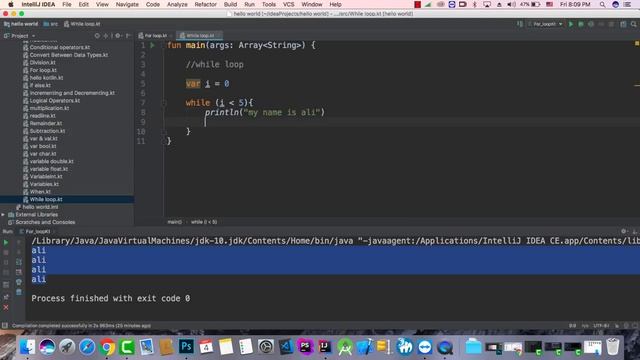Rerun program using green arrow in Run panel
Screen dimensions: 640x360
pyautogui.click(x=6, y=242)
